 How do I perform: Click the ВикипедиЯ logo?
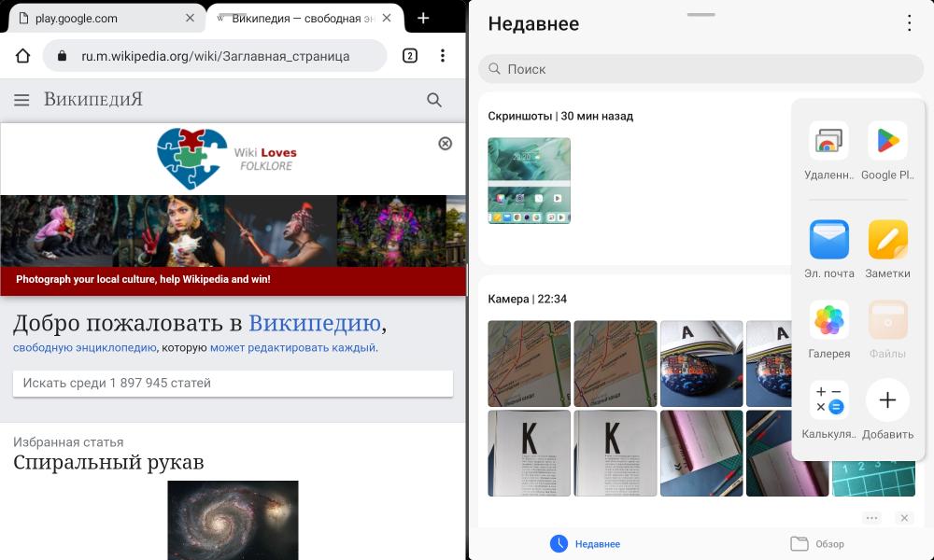(x=93, y=99)
